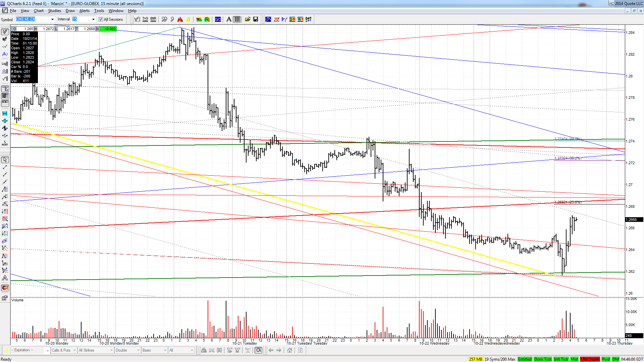
Task: Toggle the chart grid icon in toolbar
Action: point(237,19)
